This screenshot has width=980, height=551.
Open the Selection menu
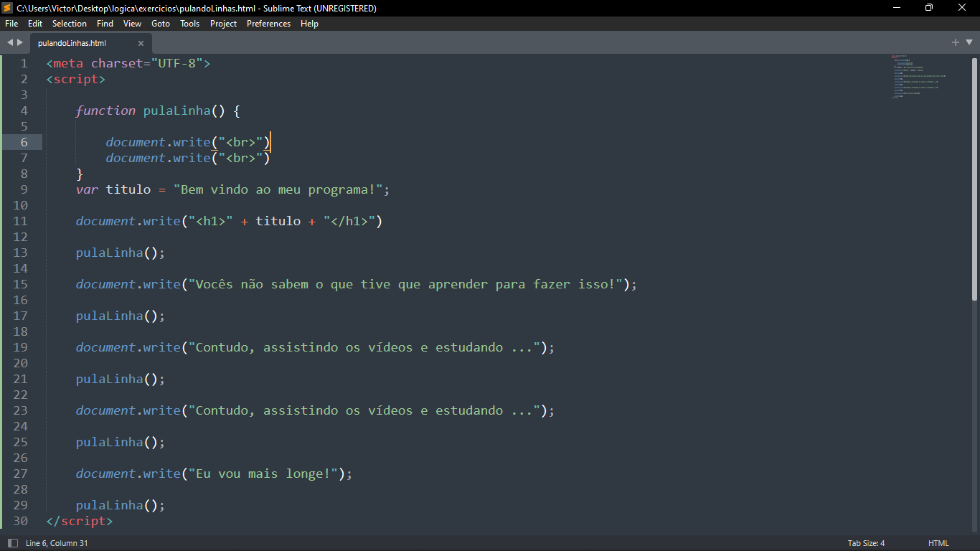pos(70,24)
